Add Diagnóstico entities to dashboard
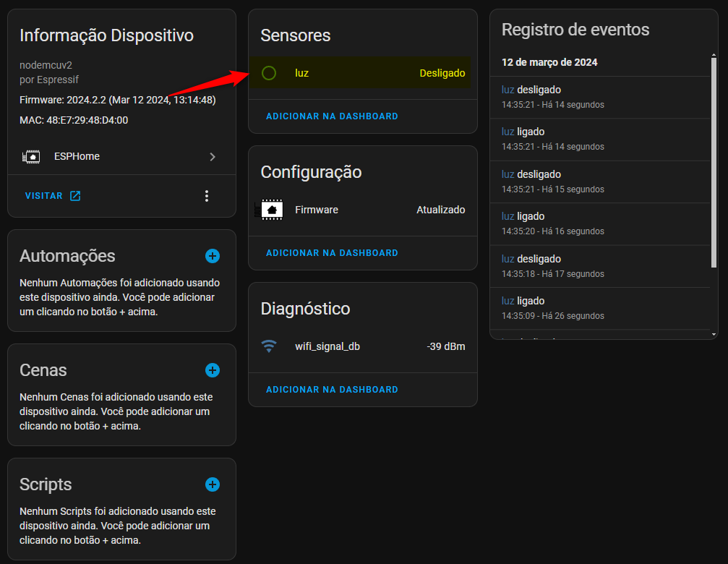728x564 pixels. coord(332,390)
